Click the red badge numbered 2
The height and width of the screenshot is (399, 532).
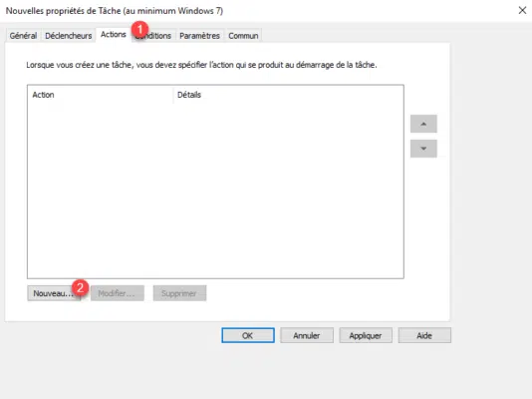pyautogui.click(x=80, y=288)
